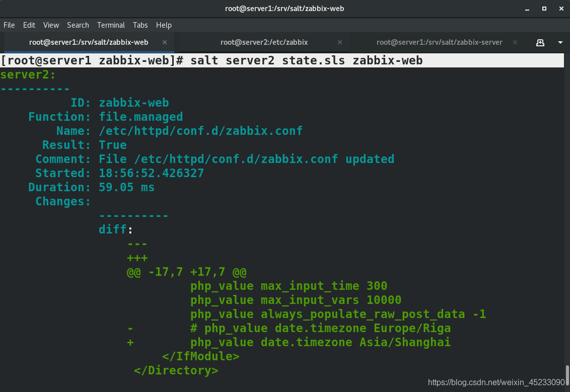Image resolution: width=570 pixels, height=392 pixels.
Task: Click the Changes: label
Action: pos(63,201)
